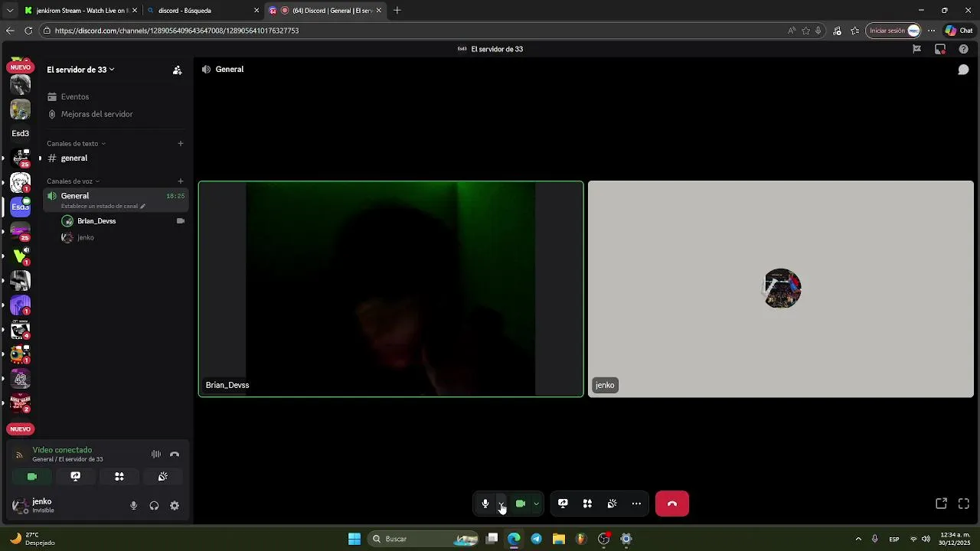Add a channel to Canales de texto
This screenshot has width=980, height=551.
181,143
